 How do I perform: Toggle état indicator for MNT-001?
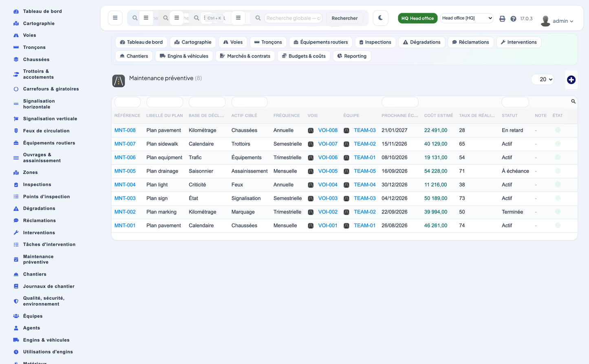tap(558, 225)
